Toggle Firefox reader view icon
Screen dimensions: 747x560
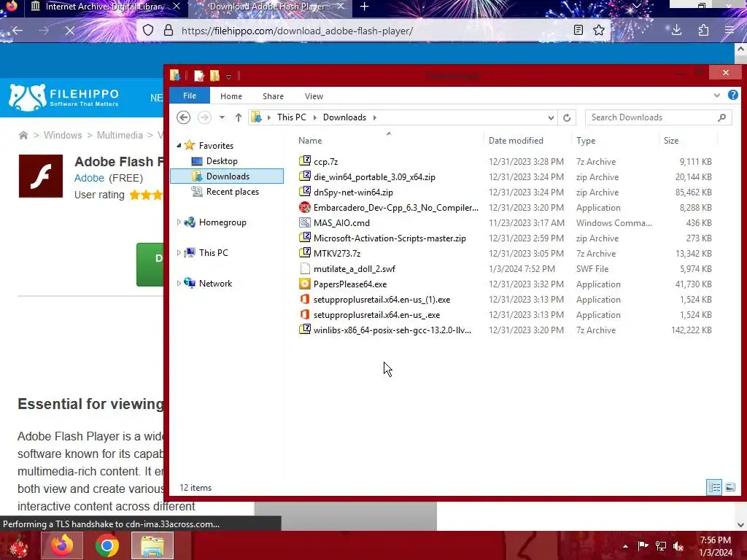578,31
